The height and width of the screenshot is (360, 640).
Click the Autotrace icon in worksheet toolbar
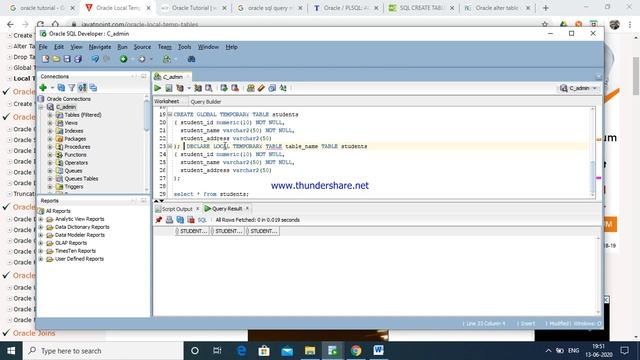tap(198, 88)
